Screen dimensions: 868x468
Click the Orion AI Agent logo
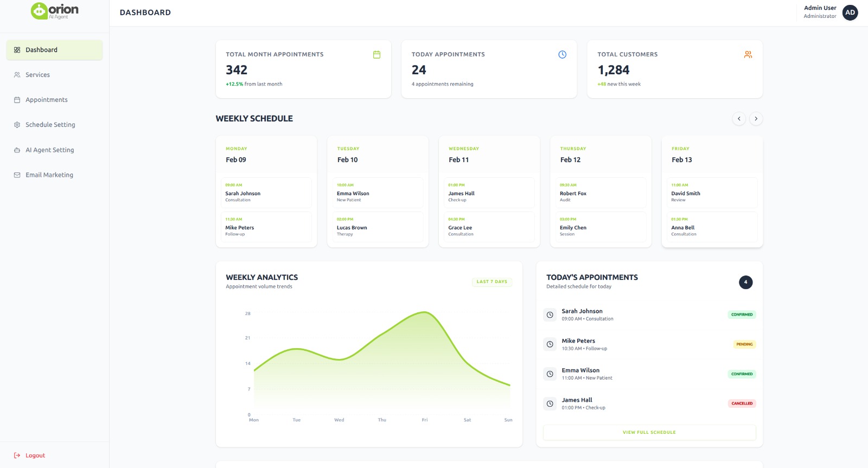pos(54,11)
